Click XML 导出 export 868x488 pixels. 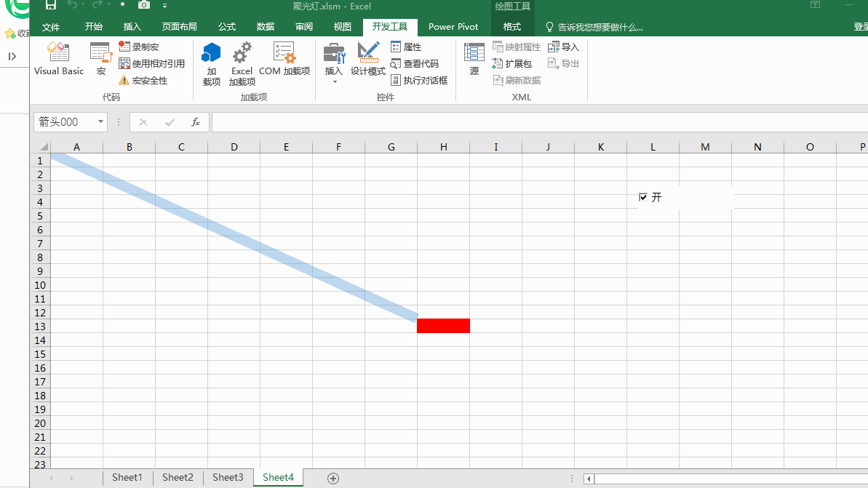[563, 63]
